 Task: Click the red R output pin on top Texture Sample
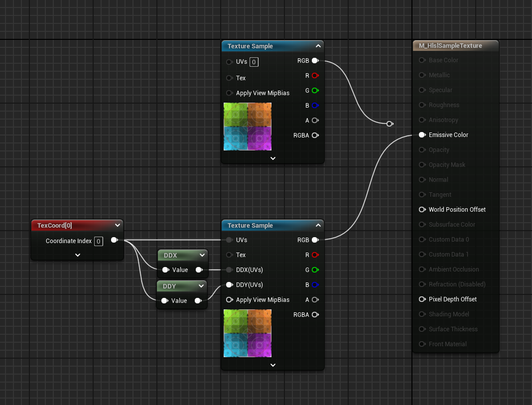(315, 76)
